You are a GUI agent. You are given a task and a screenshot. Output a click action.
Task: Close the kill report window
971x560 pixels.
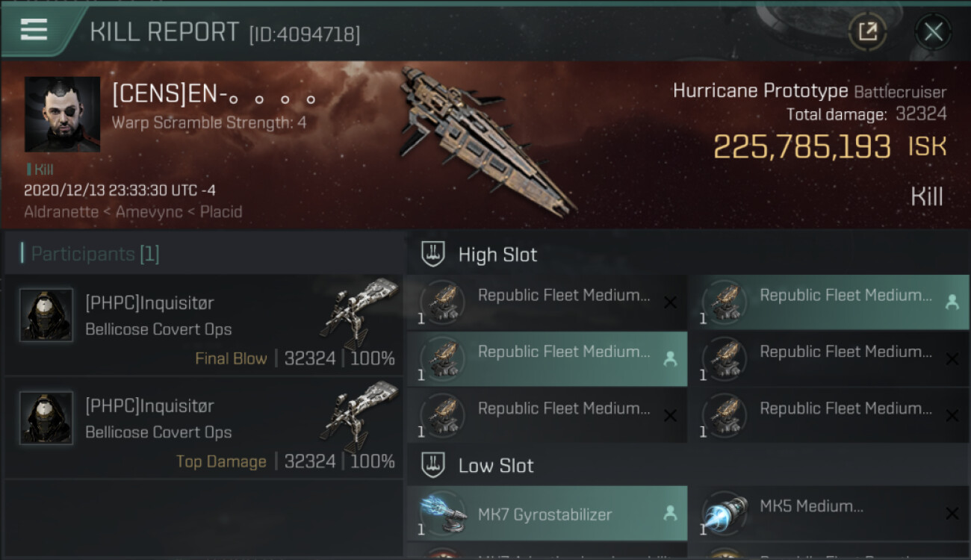click(x=933, y=31)
